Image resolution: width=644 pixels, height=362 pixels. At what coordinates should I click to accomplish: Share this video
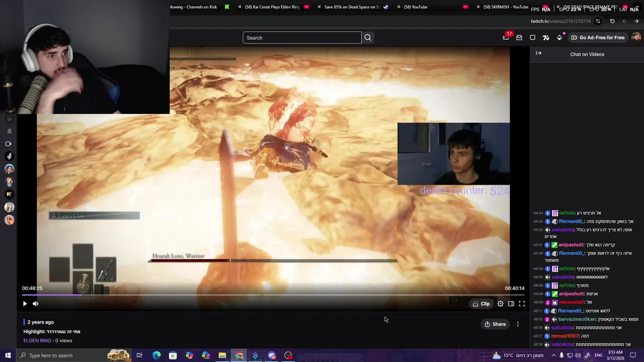click(495, 324)
